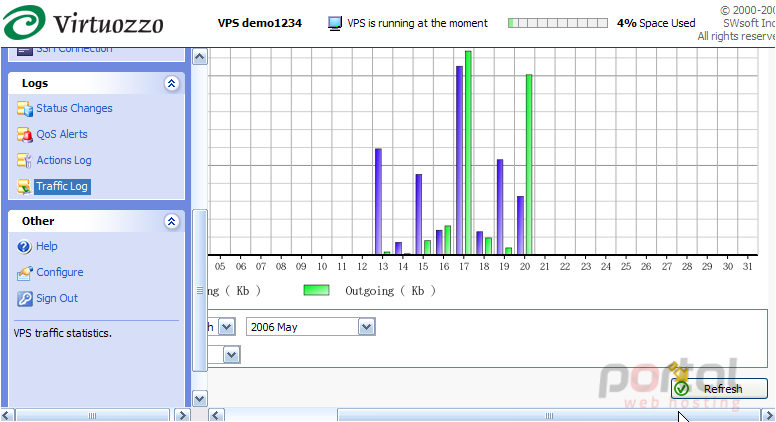Collapse the Logs section
776x422 pixels.
coord(171,84)
